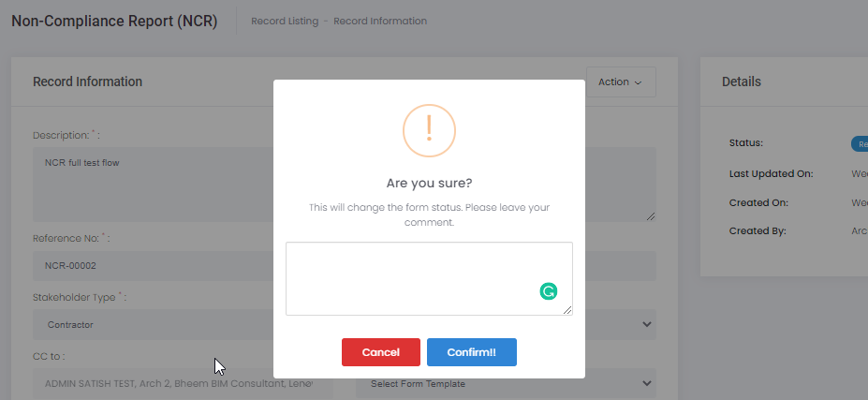
Task: Click the Record Information breadcrumb
Action: (x=380, y=21)
